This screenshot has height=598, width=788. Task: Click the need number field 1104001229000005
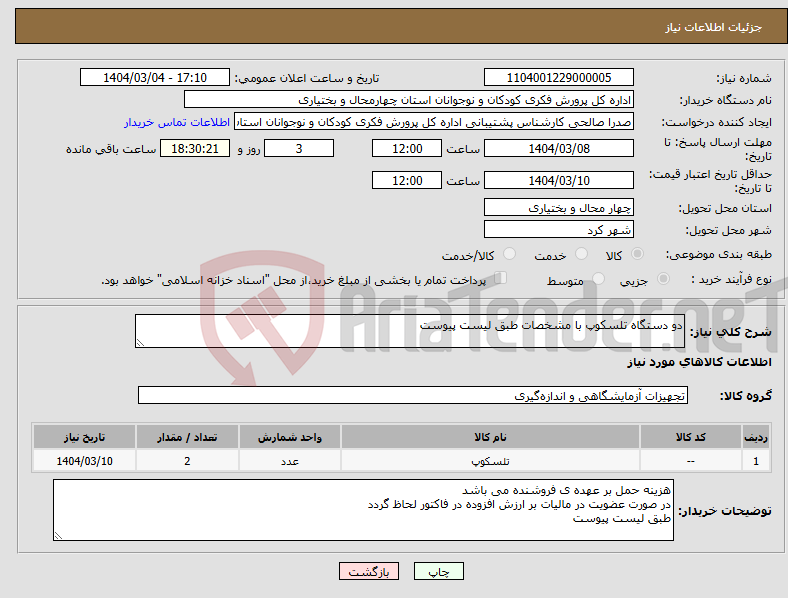[x=558, y=78]
